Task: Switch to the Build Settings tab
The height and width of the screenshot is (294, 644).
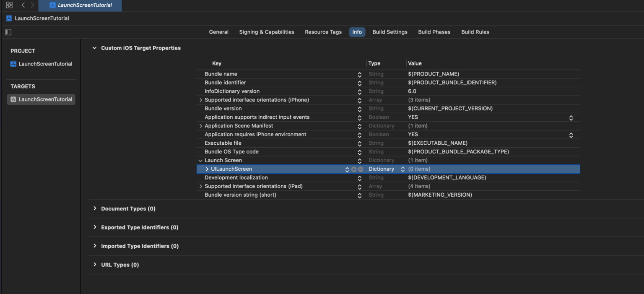Action: [x=390, y=32]
